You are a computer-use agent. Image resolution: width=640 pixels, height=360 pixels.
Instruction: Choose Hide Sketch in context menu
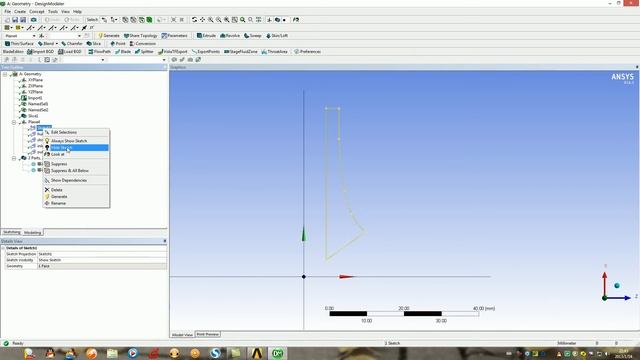click(76, 148)
